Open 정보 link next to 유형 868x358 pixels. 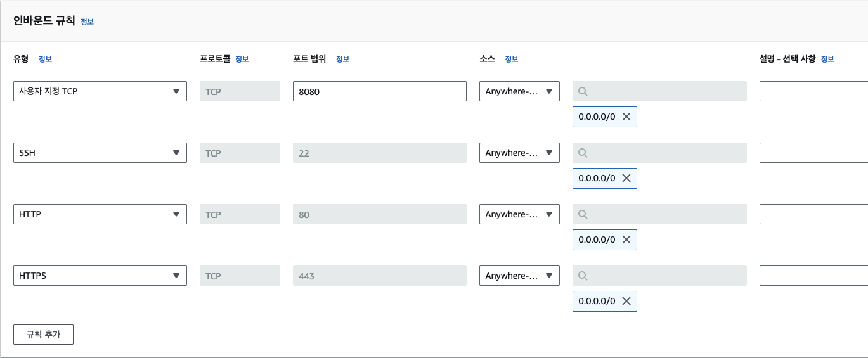coord(45,59)
